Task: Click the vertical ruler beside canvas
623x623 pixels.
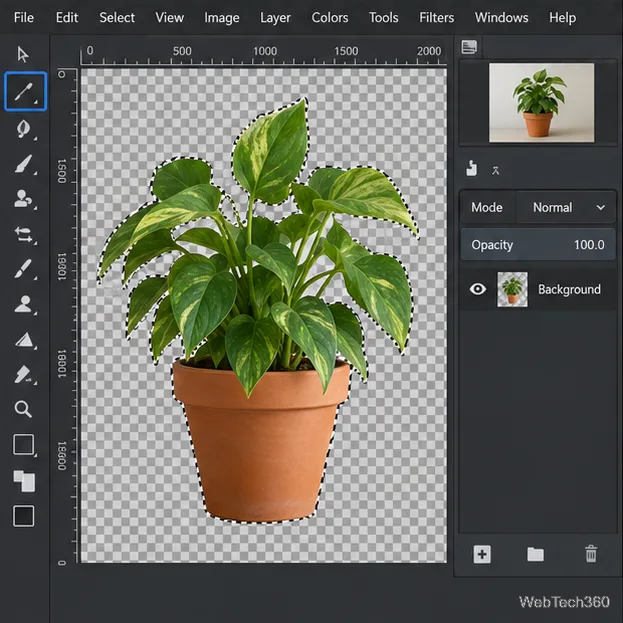Action: pyautogui.click(x=66, y=315)
